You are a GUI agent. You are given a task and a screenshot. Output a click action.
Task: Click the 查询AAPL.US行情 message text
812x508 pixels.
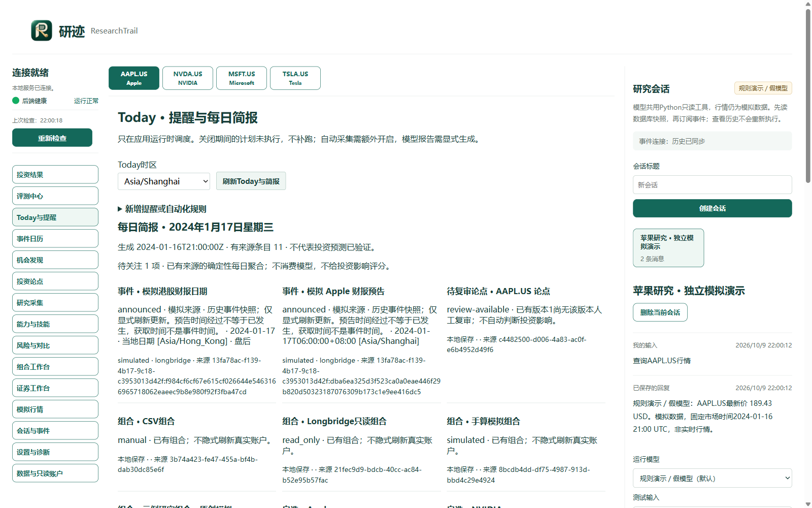(x=662, y=361)
